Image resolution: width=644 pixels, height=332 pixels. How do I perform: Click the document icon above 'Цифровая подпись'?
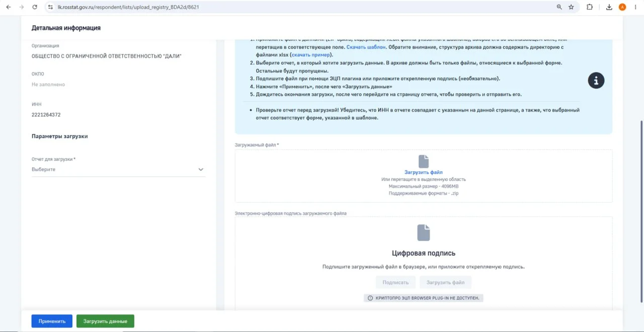pyautogui.click(x=424, y=233)
